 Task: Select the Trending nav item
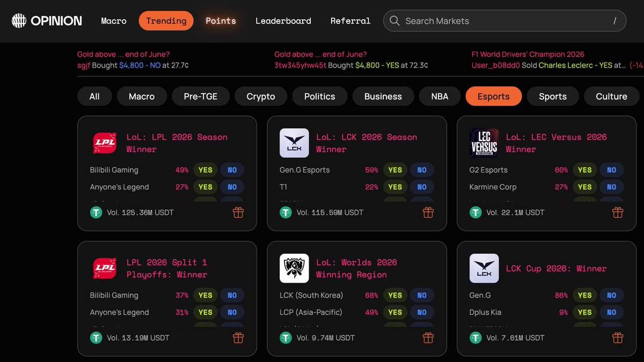(x=166, y=21)
